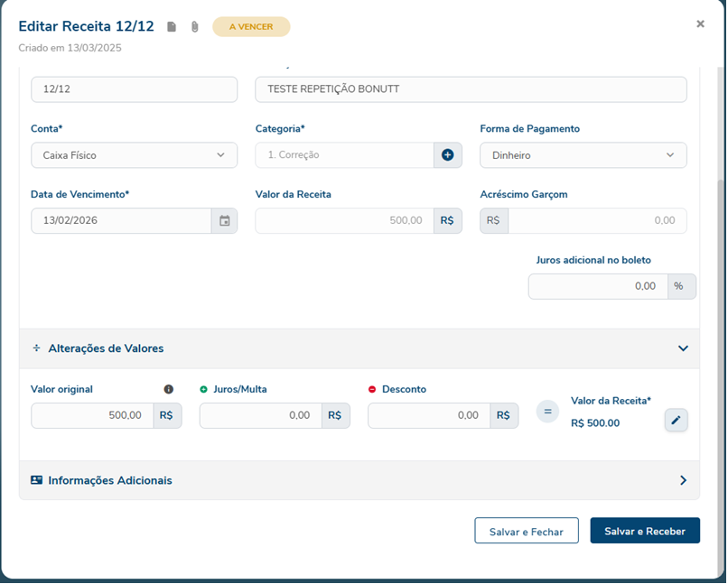
Task: Click the document icon beside the title
Action: 172,27
